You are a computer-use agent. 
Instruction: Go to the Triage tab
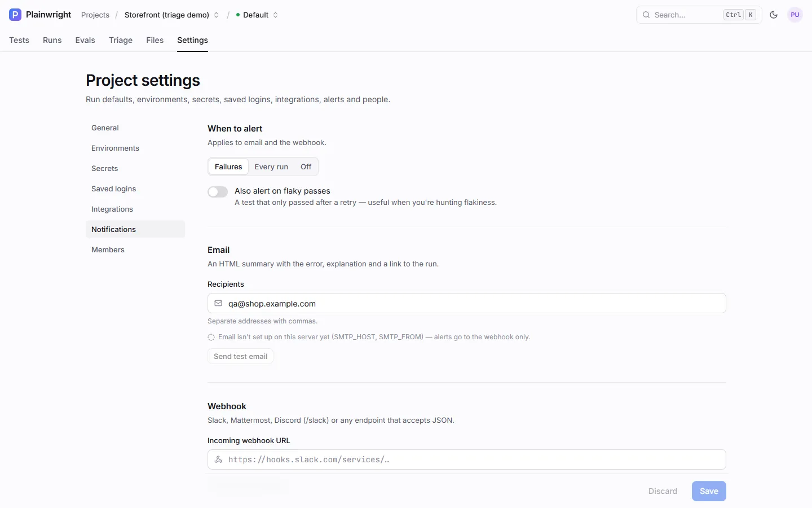coord(121,40)
